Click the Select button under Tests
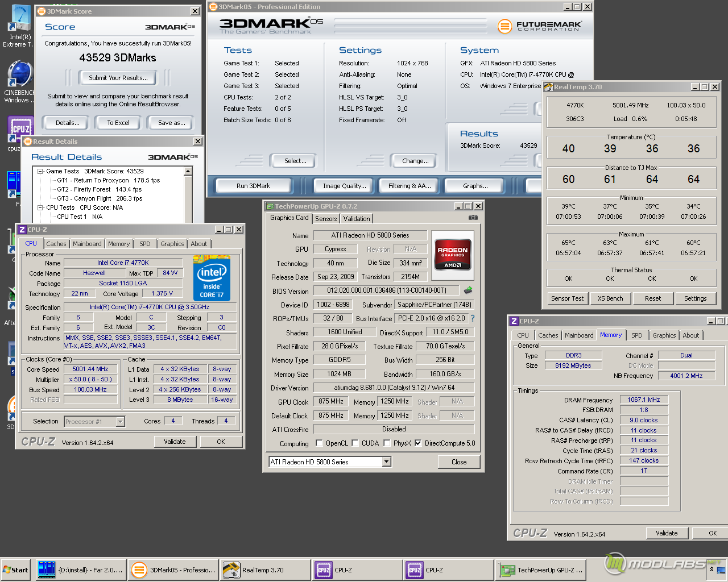Image resolution: width=728 pixels, height=582 pixels. pyautogui.click(x=295, y=161)
